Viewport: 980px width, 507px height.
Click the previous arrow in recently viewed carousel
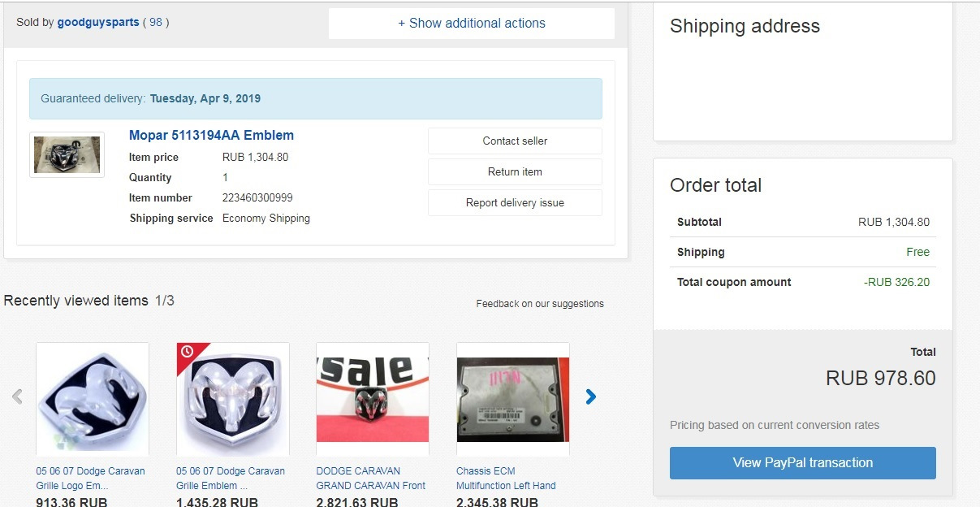[x=17, y=396]
